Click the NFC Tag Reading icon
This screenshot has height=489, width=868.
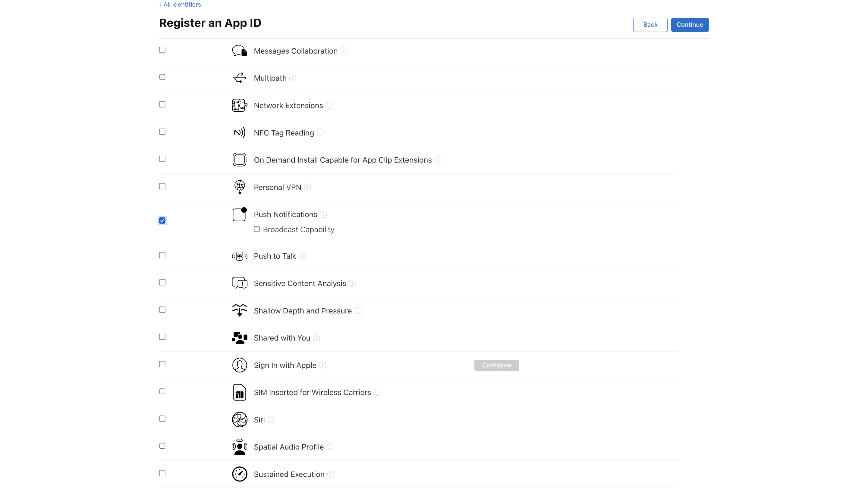(240, 132)
